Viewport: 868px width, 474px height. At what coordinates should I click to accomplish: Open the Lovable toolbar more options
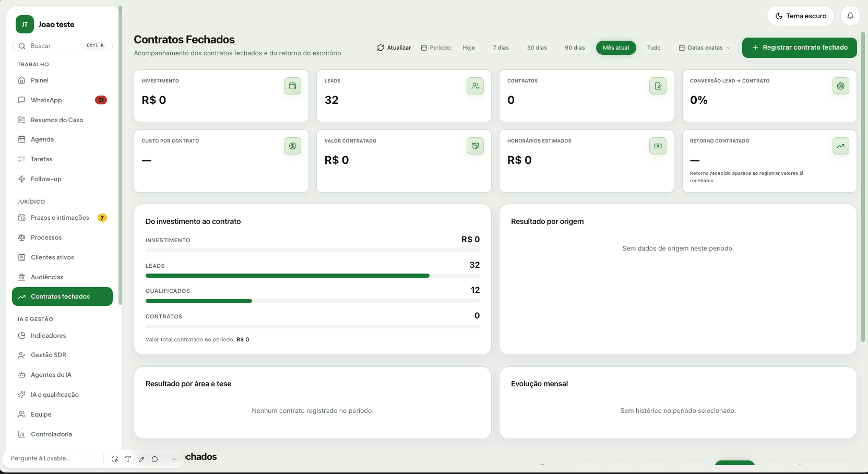click(x=175, y=459)
